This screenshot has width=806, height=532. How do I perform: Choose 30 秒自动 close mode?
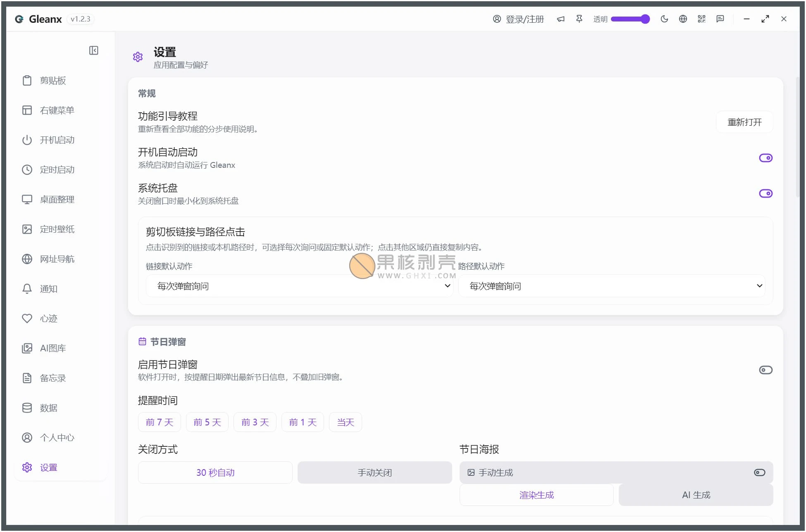click(215, 472)
